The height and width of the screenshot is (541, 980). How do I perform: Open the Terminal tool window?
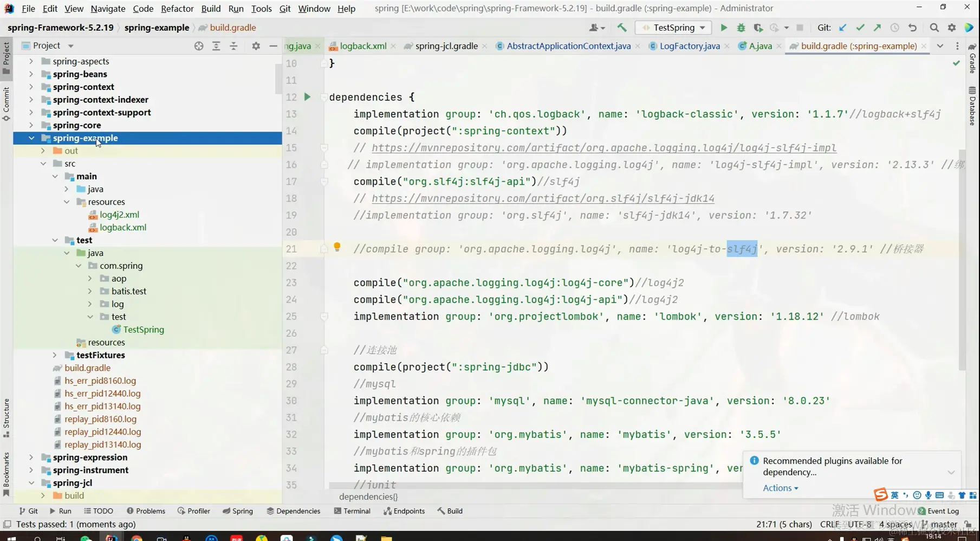tap(352, 511)
